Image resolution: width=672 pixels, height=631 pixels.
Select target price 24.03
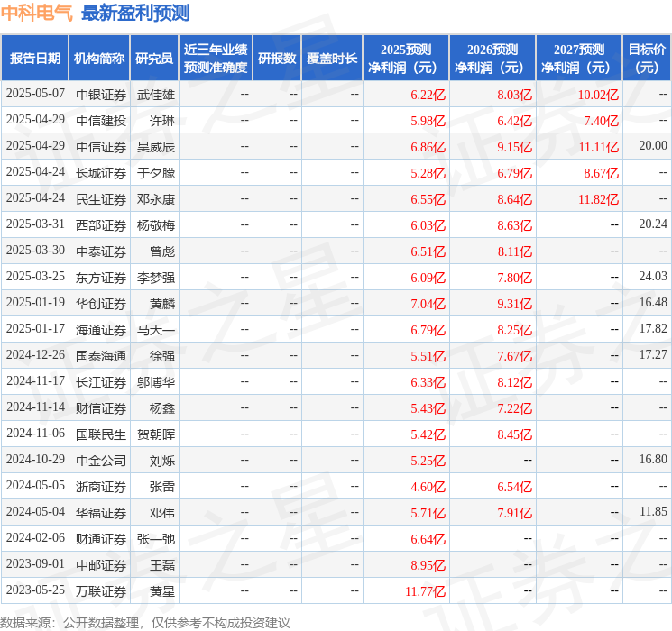(x=653, y=277)
